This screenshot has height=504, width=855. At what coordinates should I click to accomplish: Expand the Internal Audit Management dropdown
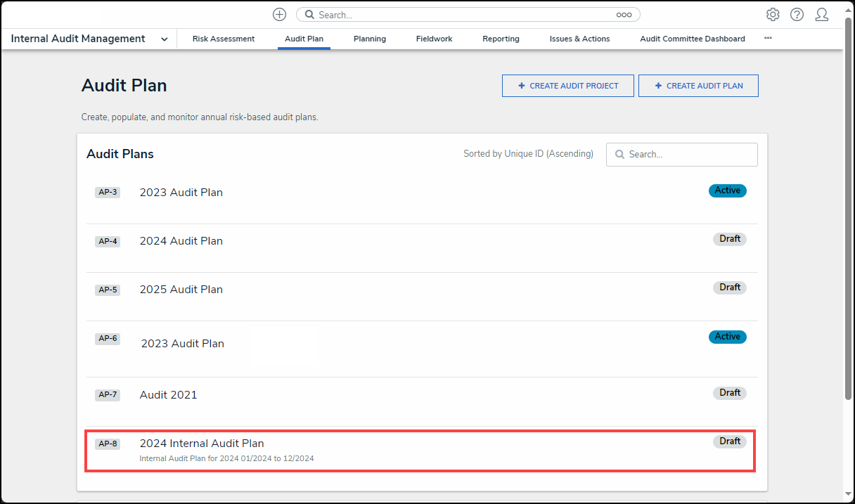coord(164,39)
